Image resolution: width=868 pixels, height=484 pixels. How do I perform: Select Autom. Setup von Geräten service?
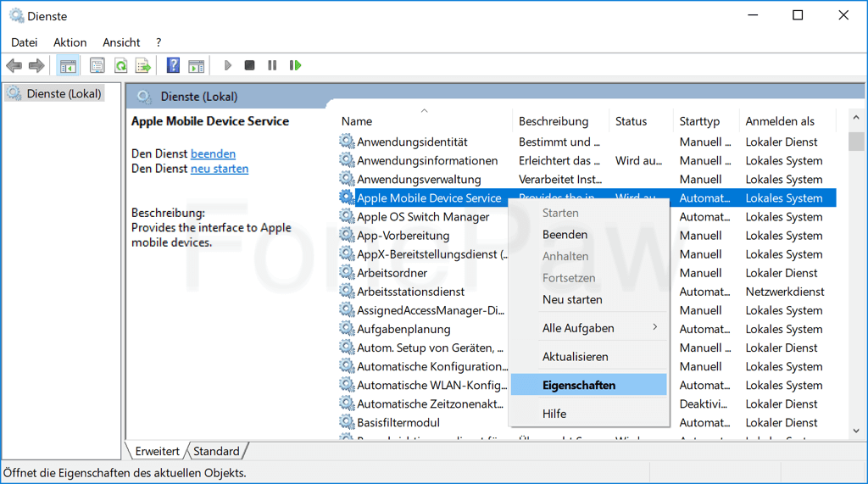[x=430, y=348]
